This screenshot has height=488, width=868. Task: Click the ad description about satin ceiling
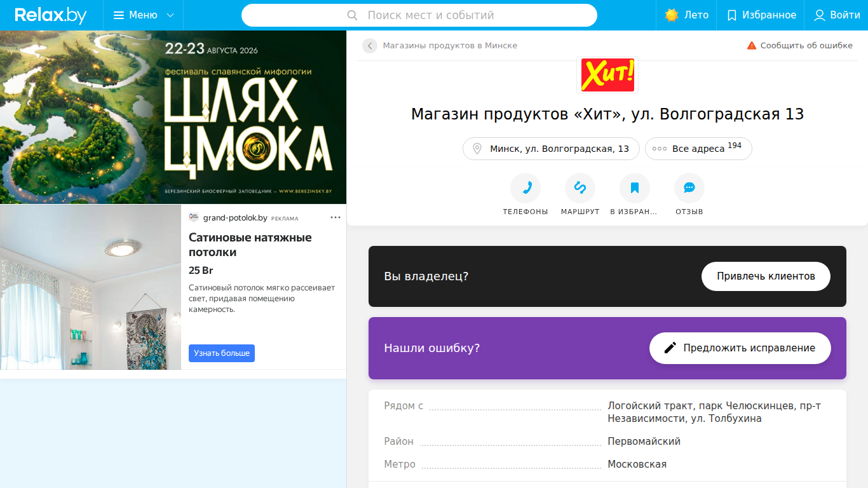pyautogui.click(x=262, y=299)
